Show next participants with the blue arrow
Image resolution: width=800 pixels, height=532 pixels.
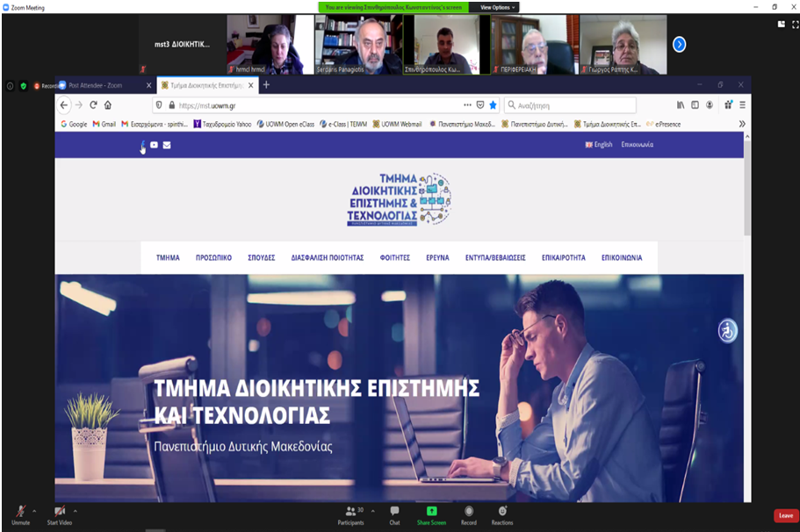679,45
